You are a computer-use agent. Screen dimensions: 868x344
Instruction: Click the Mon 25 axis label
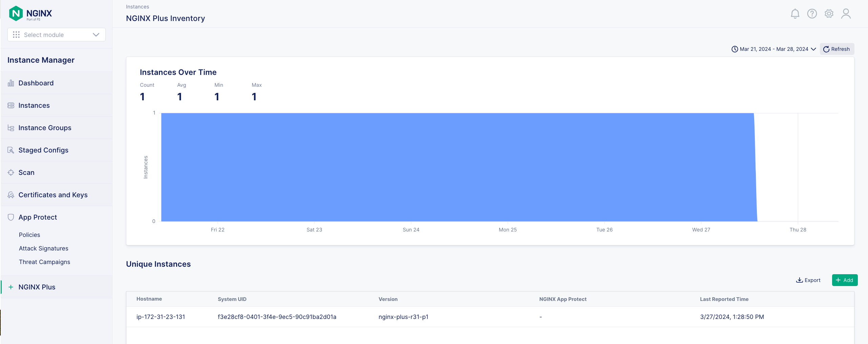tap(508, 230)
